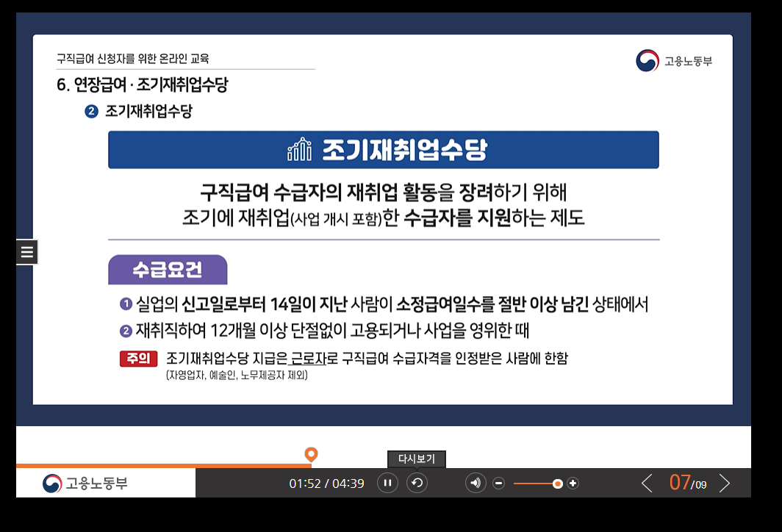Go back using the previous chevron
782x532 pixels.
click(647, 483)
